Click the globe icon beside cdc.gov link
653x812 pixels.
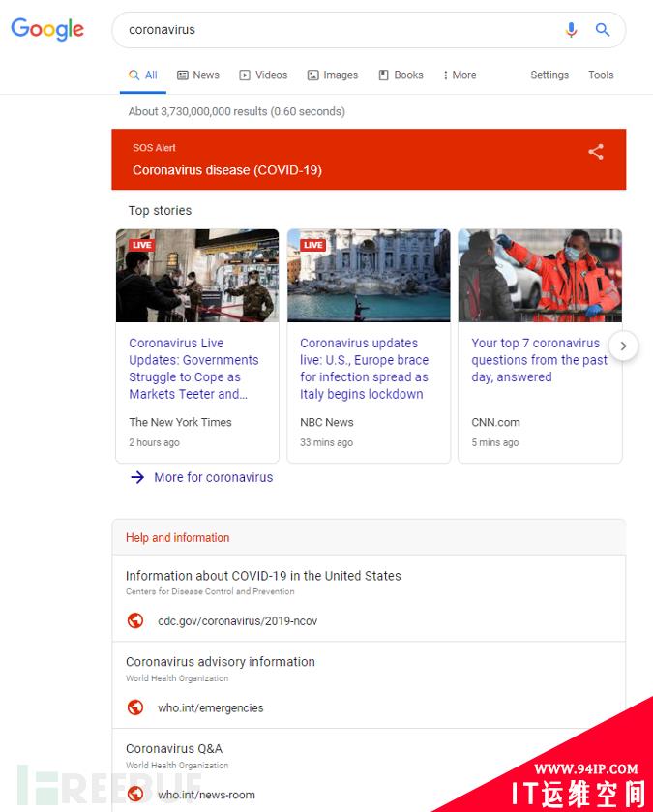(x=135, y=619)
